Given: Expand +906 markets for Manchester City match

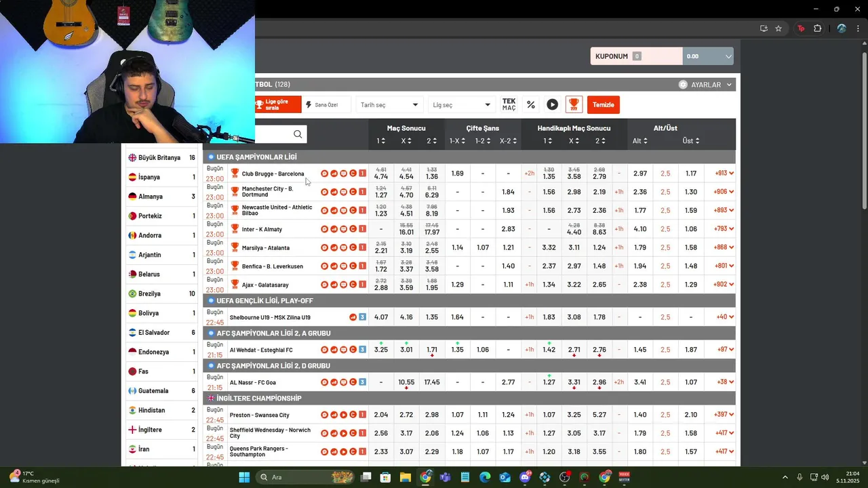Looking at the screenshot, I should point(724,192).
